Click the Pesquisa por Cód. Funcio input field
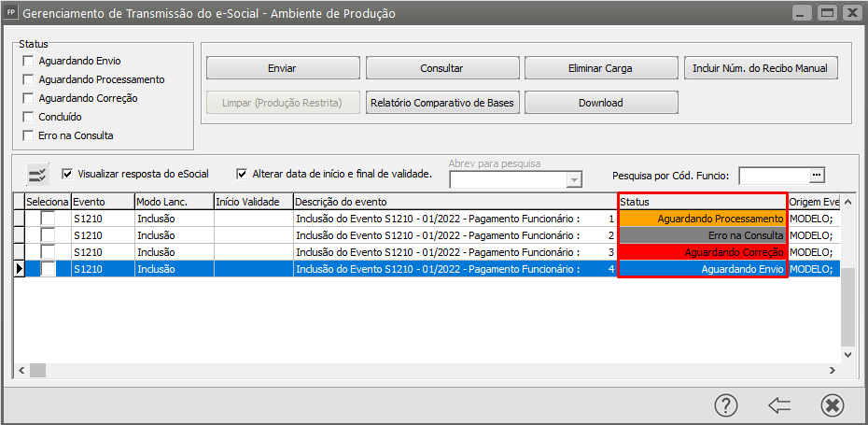868x425 pixels. pos(775,176)
